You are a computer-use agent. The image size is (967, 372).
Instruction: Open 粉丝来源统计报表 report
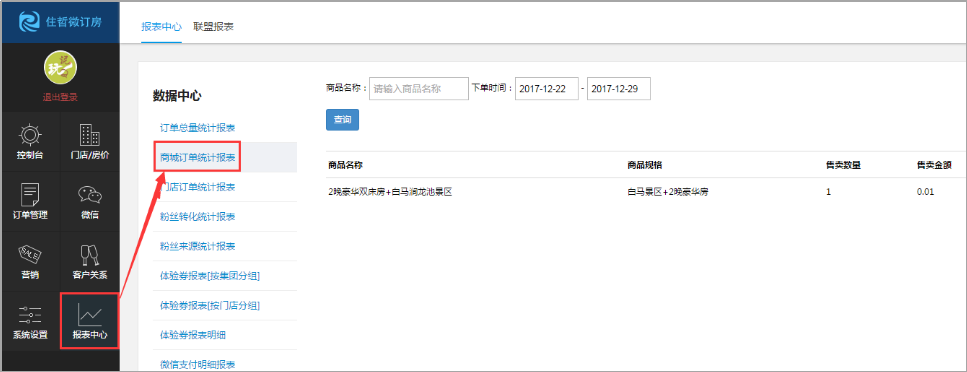(197, 246)
